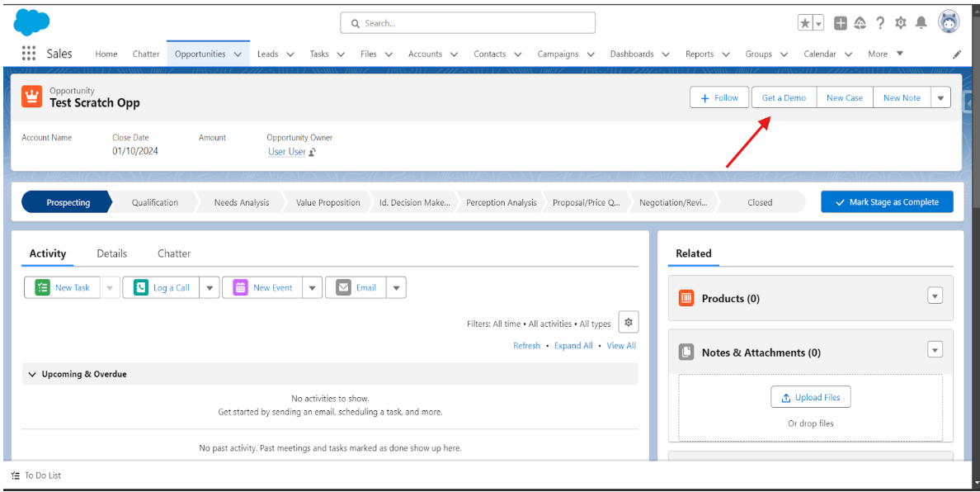This screenshot has height=492, width=980.
Task: Click the Get a Demo button
Action: pyautogui.click(x=784, y=97)
